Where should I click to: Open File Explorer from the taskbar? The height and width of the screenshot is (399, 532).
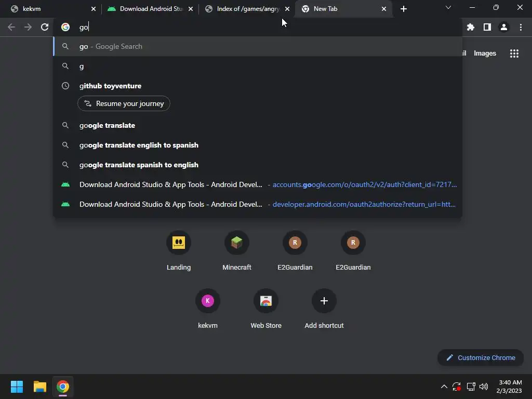pos(39,387)
